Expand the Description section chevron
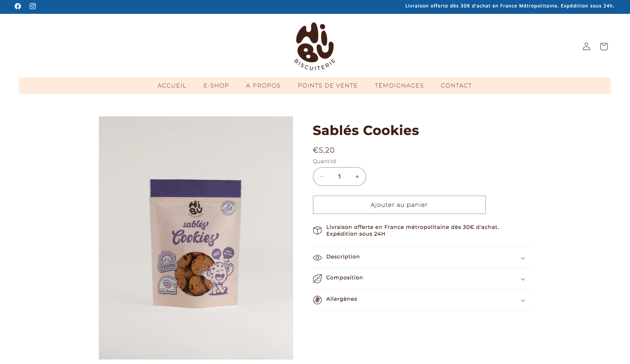Viewport: 630px width, 364px height. coord(523,258)
